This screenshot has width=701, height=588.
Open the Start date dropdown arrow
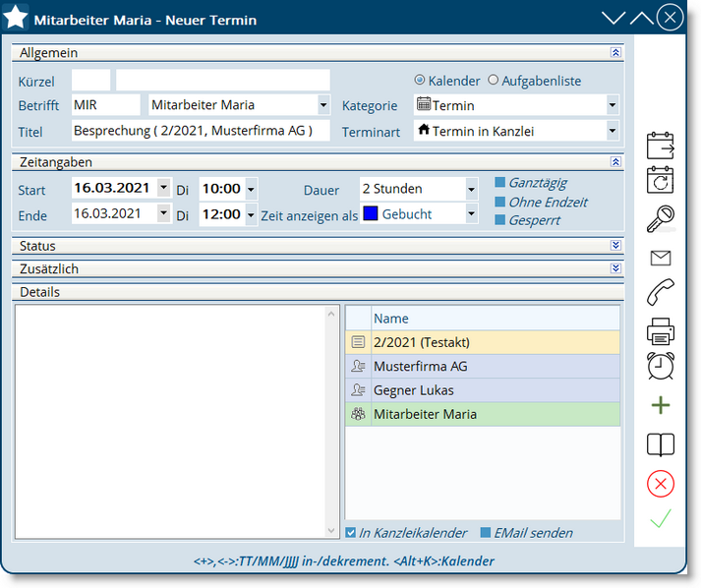tap(163, 188)
